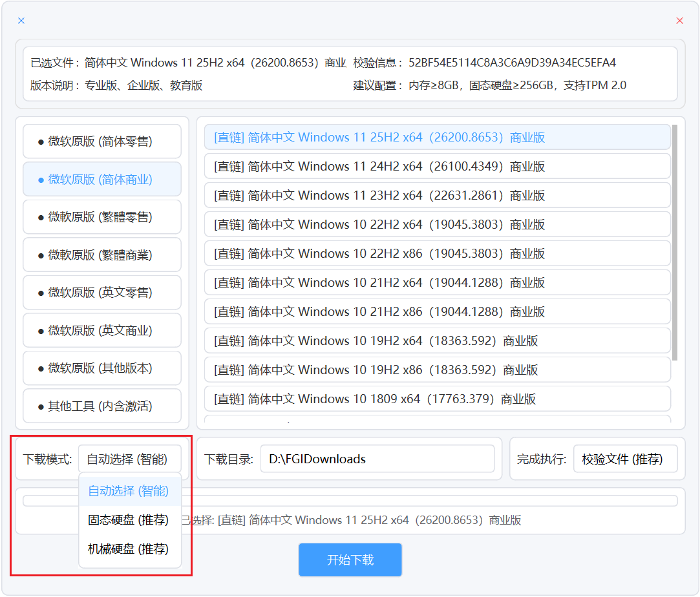Viewport: 700px width, 597px height.
Task: Select 微软原版 (英文零售) category
Action: coord(101,293)
